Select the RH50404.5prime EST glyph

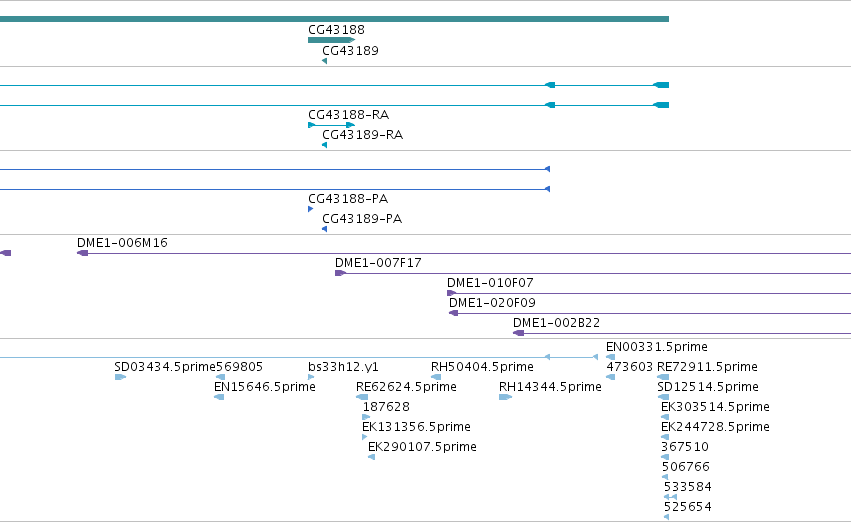[436, 377]
